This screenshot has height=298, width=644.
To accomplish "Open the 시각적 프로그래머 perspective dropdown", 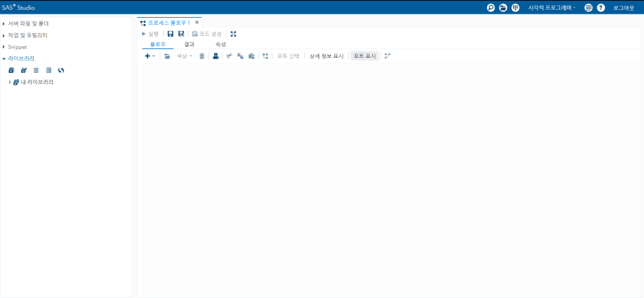I will coord(552,8).
